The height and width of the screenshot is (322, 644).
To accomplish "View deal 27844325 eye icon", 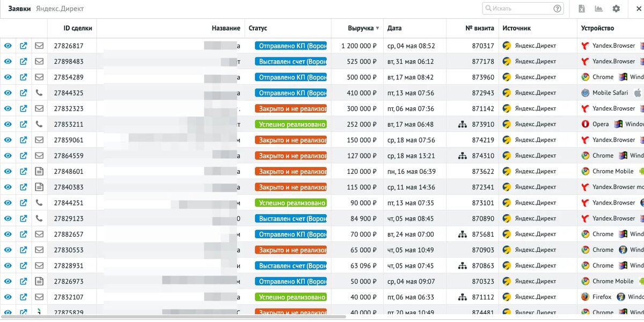I will click(8, 93).
